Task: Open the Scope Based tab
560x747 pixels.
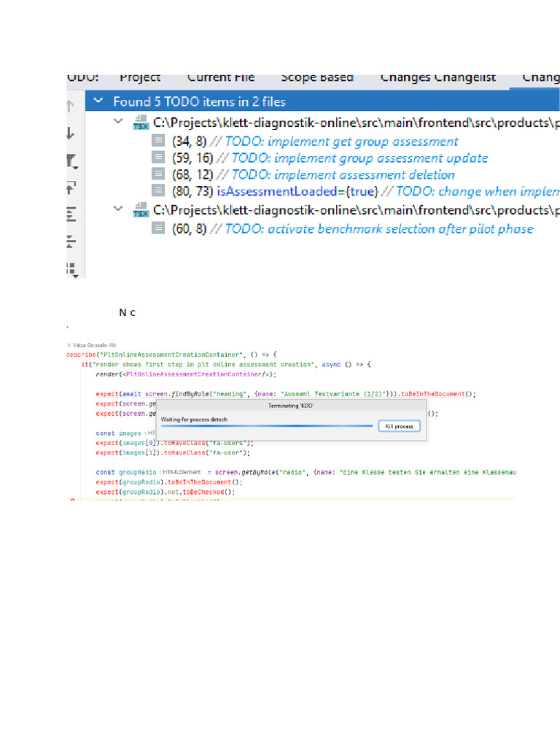Action: coord(316,77)
